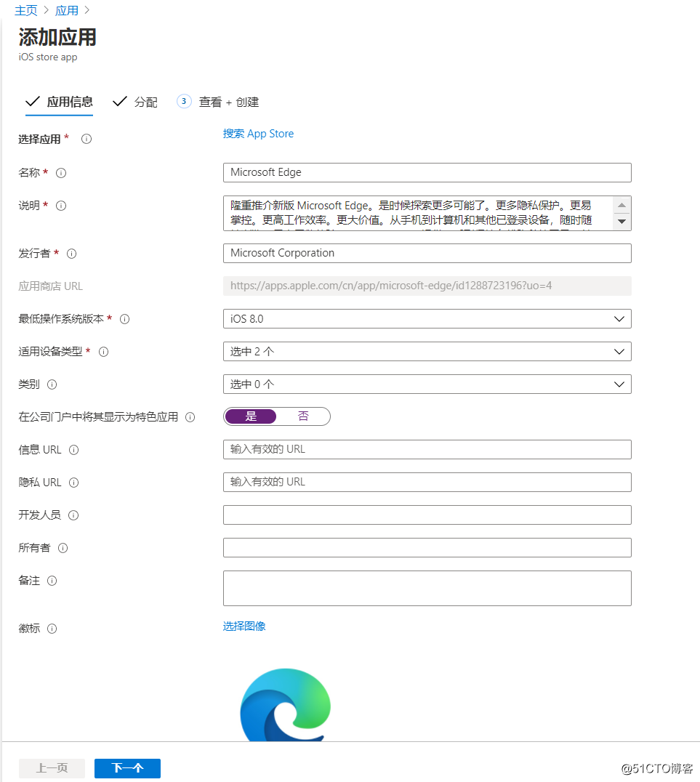Click the 搜索 App Store link

(258, 134)
